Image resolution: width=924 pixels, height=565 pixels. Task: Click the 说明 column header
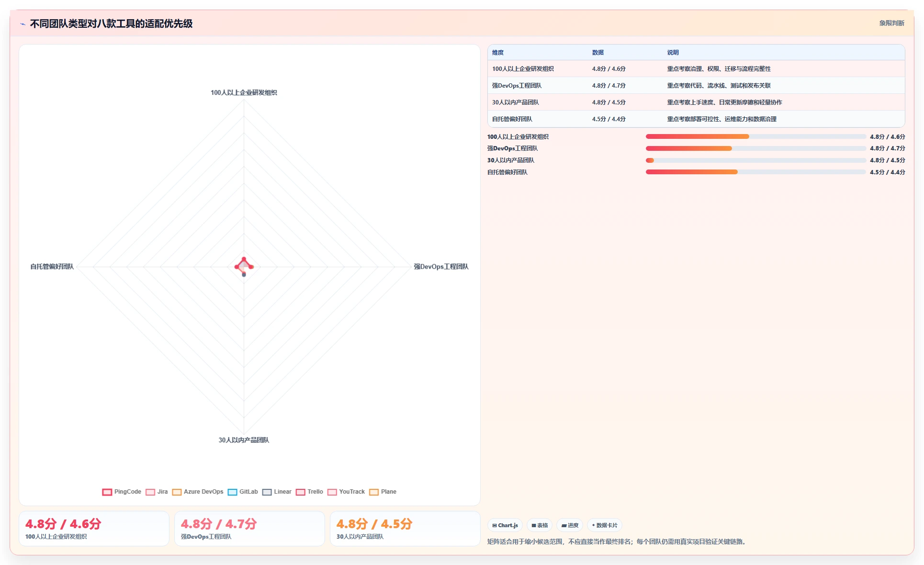point(673,53)
